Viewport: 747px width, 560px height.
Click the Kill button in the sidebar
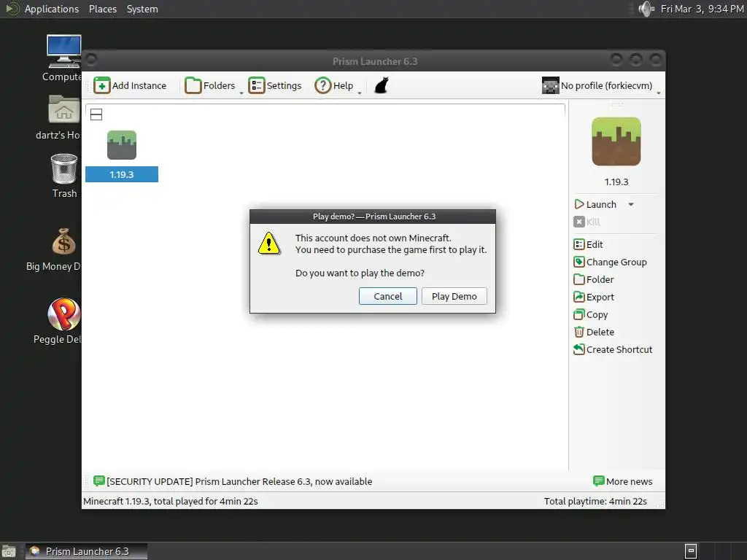click(x=587, y=222)
